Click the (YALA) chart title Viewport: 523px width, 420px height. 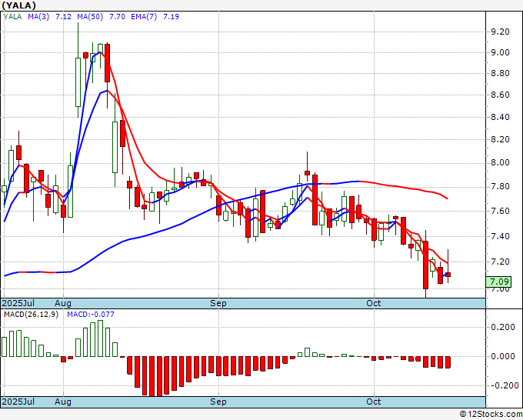pos(18,5)
